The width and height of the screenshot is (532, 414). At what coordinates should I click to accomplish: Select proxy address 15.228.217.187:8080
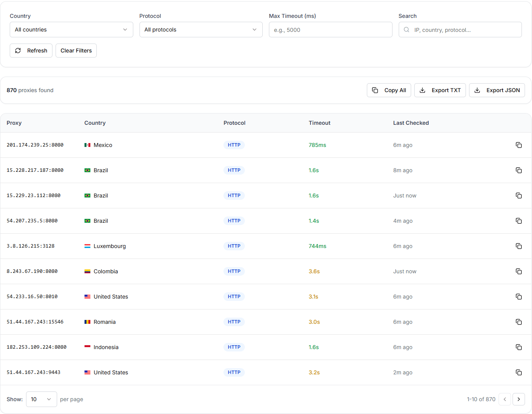pyautogui.click(x=35, y=170)
